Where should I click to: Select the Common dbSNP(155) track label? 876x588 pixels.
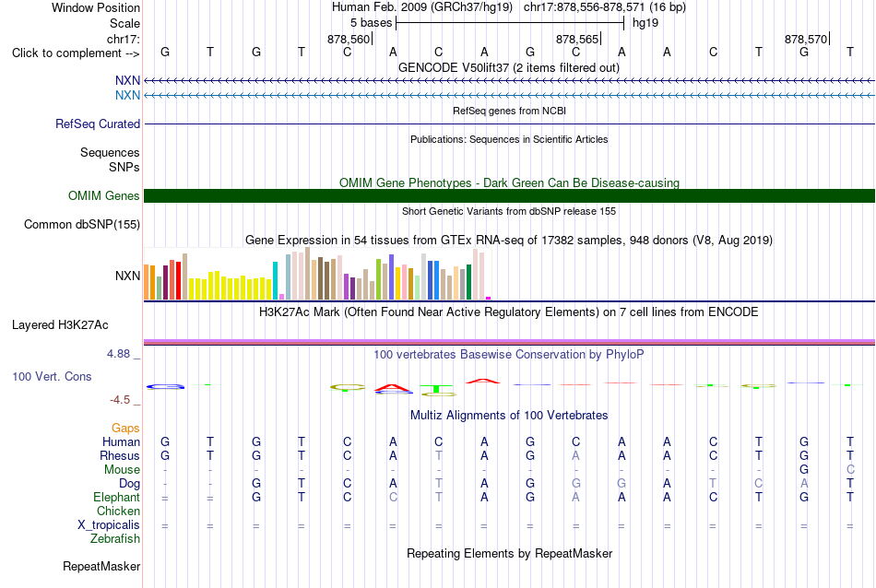point(82,225)
